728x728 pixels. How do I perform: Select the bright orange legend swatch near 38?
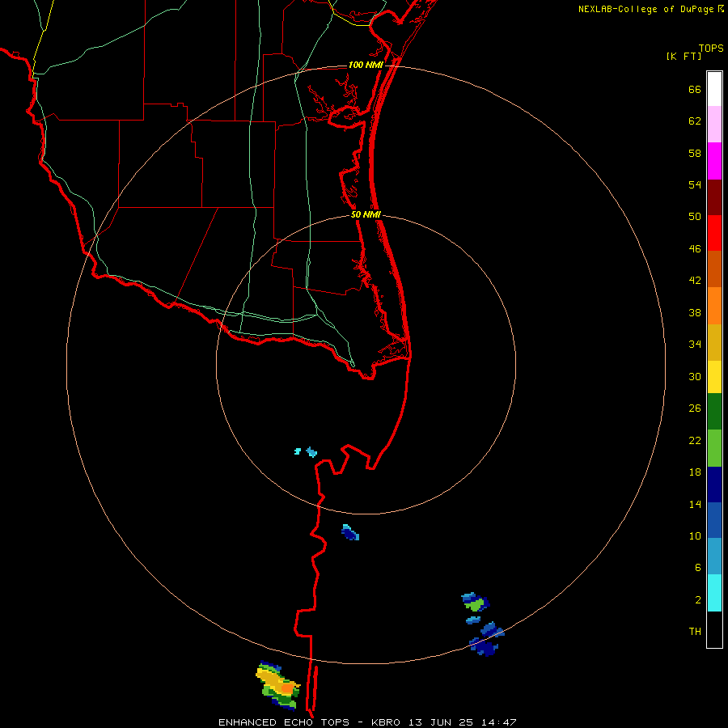coord(714,306)
